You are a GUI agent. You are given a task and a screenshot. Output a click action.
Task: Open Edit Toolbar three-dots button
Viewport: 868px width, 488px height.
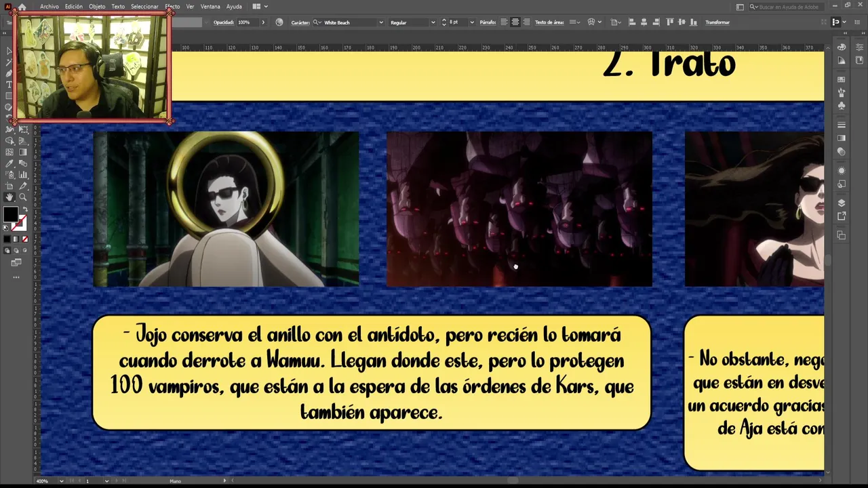[16, 277]
